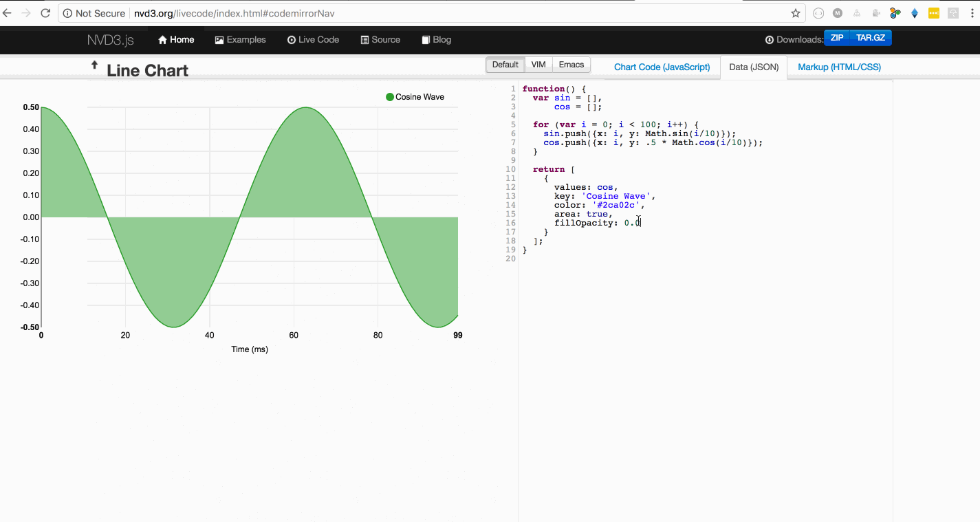Click the -0.50 y-axis tick label
This screenshot has height=522, width=980.
(30, 327)
